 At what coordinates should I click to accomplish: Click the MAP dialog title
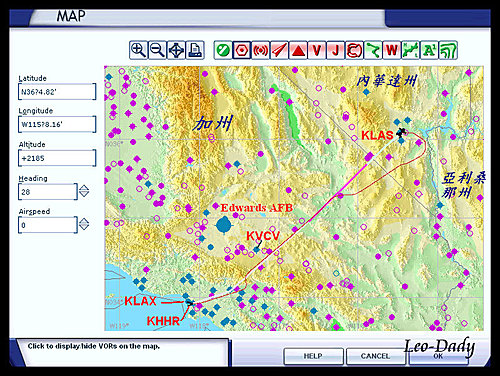coord(71,16)
